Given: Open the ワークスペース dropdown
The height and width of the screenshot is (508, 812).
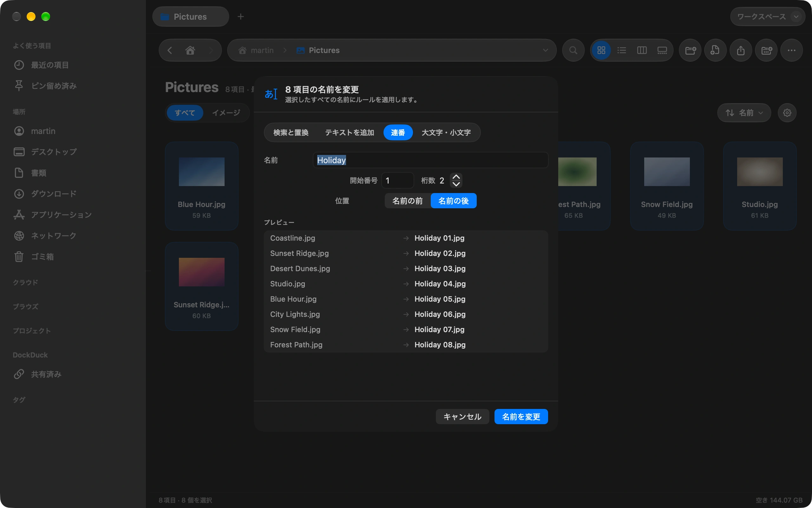Looking at the screenshot, I should click(x=768, y=17).
